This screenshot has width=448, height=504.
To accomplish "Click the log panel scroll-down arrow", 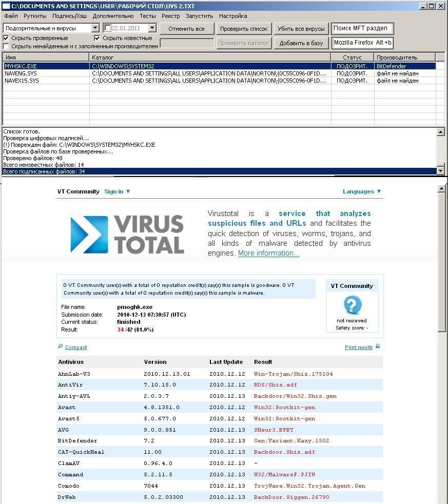I will [441, 171].
